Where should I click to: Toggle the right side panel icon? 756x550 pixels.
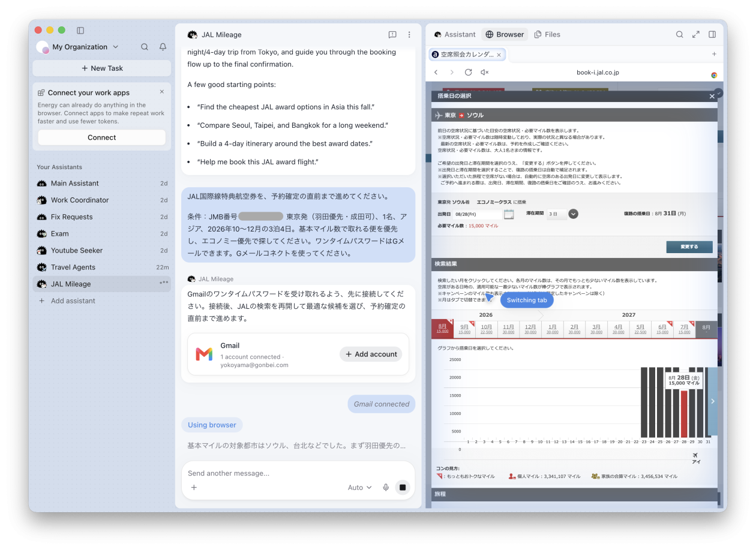(712, 34)
